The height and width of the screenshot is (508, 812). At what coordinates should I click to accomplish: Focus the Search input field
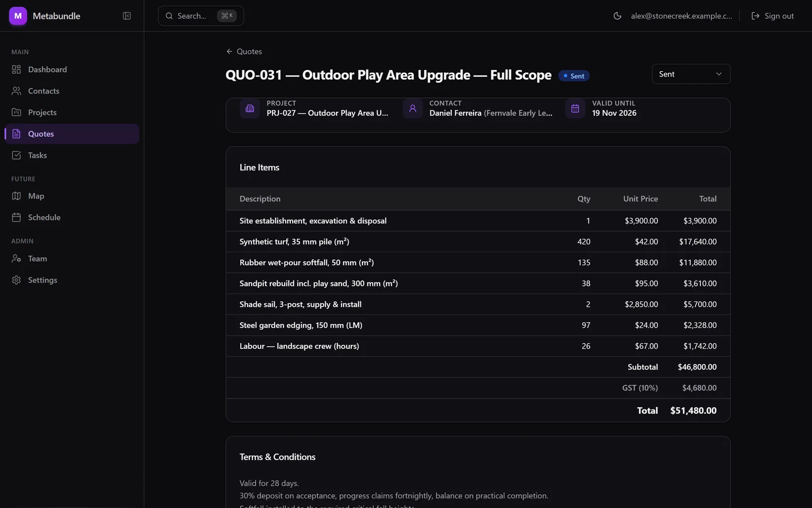(x=201, y=16)
